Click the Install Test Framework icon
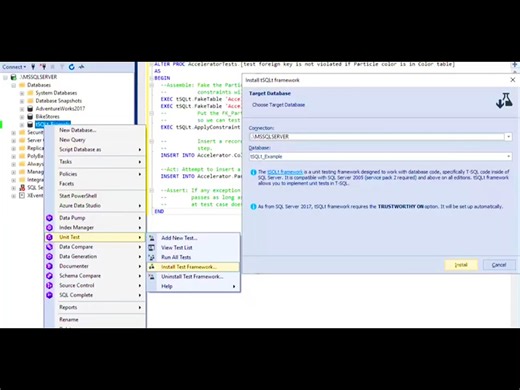Screen dimensions: 520x390 pos(152,267)
